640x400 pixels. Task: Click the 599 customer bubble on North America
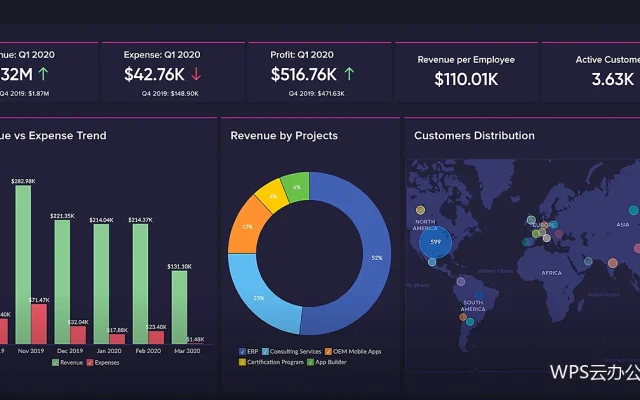click(x=436, y=242)
